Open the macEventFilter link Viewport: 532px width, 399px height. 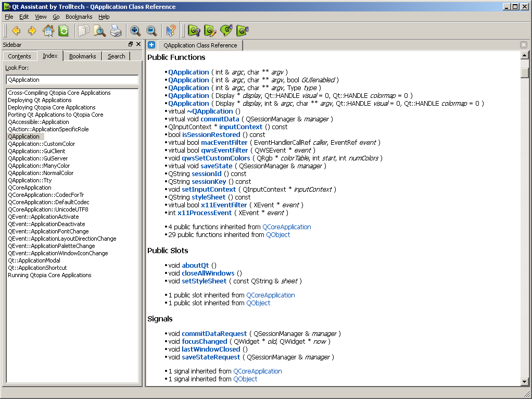(224, 143)
